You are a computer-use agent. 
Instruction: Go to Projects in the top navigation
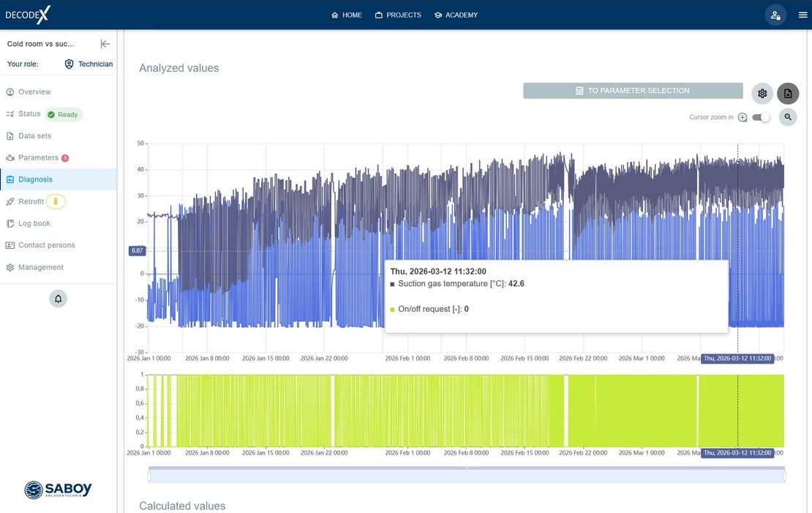point(398,15)
